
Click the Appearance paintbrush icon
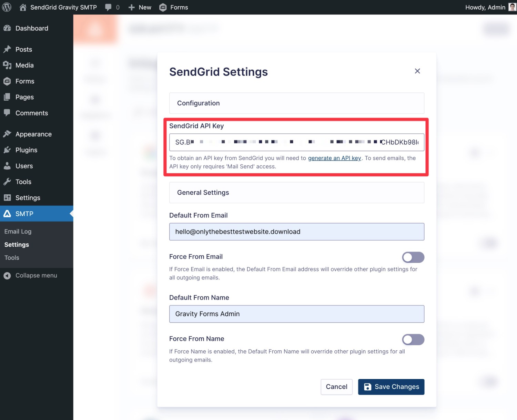[7, 134]
